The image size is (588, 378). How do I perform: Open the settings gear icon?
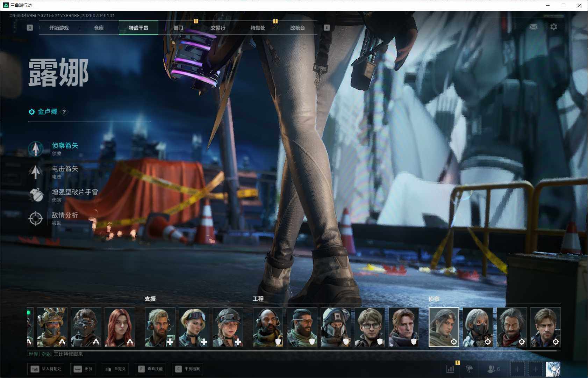coord(554,27)
